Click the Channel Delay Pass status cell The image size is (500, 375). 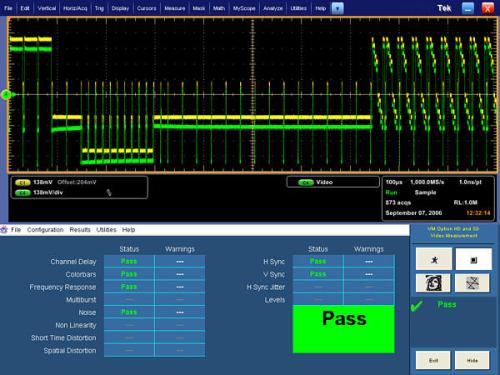129,261
